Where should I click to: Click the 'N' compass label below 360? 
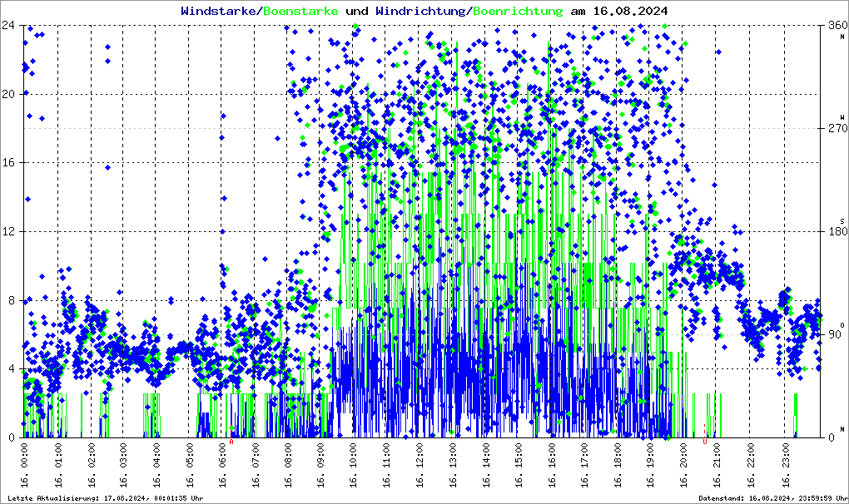842,37
